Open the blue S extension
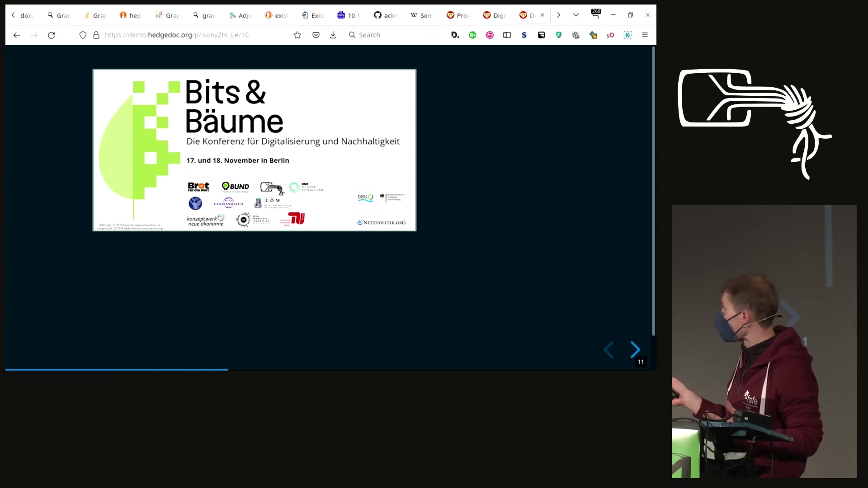The height and width of the screenshot is (488, 868). [524, 35]
